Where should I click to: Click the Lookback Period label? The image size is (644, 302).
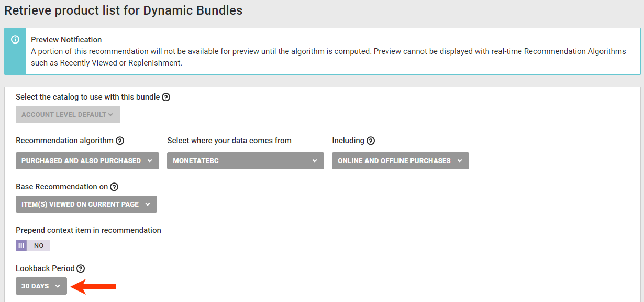tap(45, 268)
